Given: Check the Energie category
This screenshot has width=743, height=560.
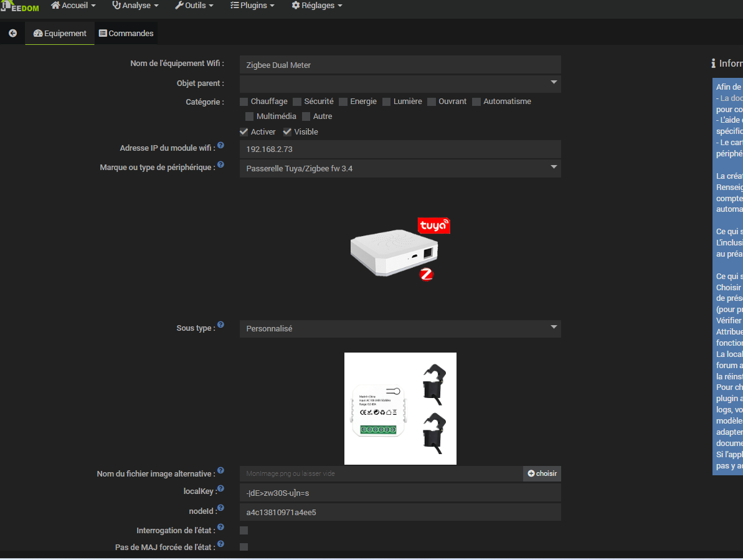Looking at the screenshot, I should click(344, 102).
